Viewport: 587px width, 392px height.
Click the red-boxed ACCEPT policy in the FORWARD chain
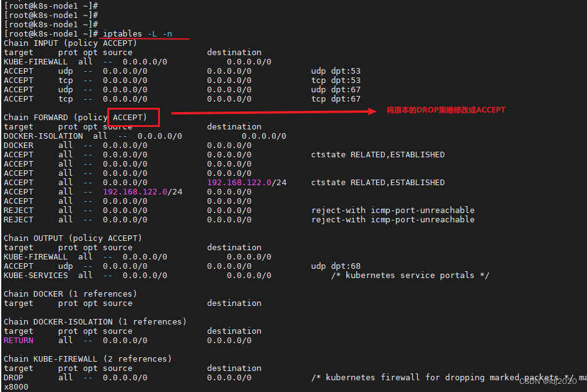pos(130,117)
